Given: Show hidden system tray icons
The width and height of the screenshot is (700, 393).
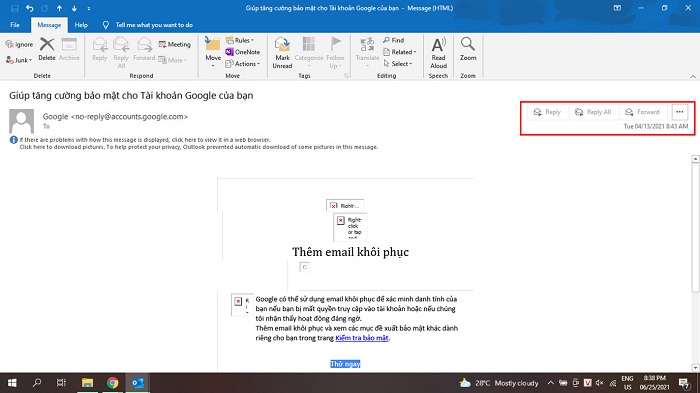Looking at the screenshot, I should tap(551, 383).
